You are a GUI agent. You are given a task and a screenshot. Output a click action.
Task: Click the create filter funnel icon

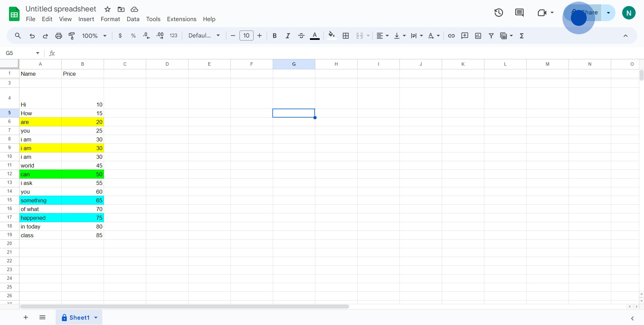[491, 36]
